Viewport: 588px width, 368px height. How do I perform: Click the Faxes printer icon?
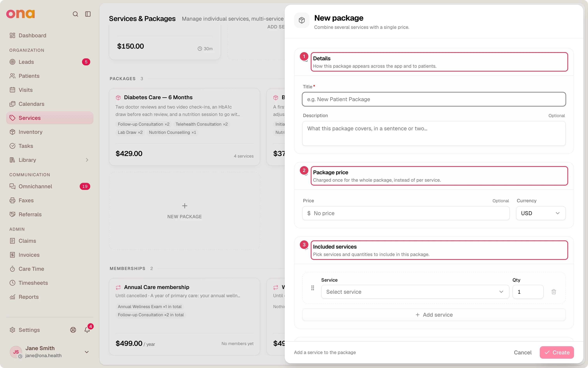[x=12, y=200]
